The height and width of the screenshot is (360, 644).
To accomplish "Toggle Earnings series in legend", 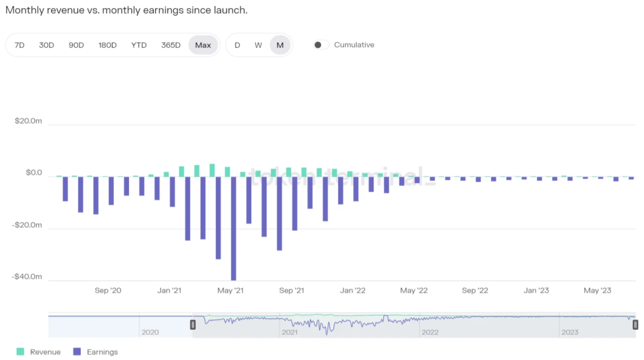I will [102, 352].
